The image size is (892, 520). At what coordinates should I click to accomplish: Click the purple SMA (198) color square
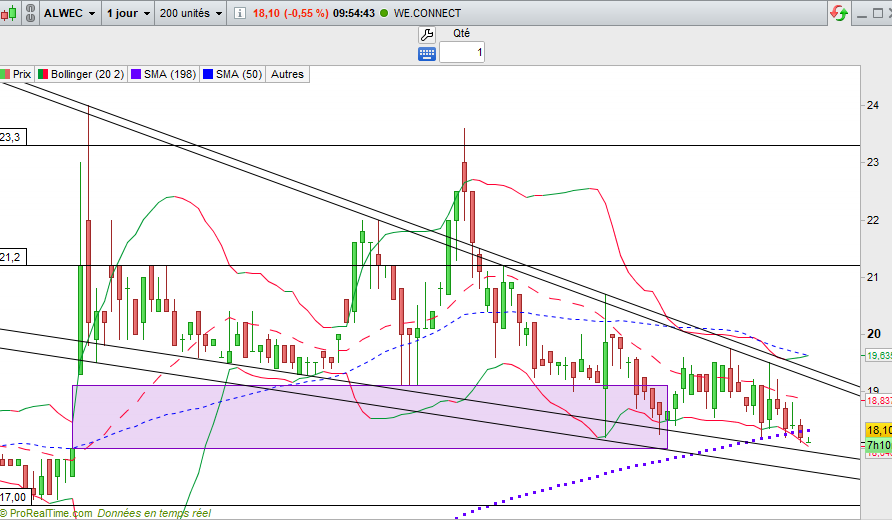(135, 74)
